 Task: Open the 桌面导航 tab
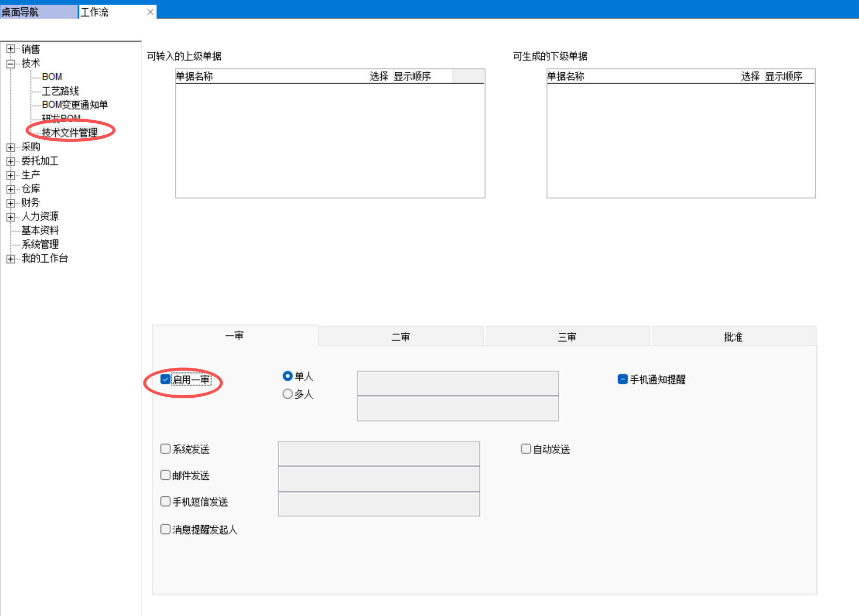[x=21, y=12]
